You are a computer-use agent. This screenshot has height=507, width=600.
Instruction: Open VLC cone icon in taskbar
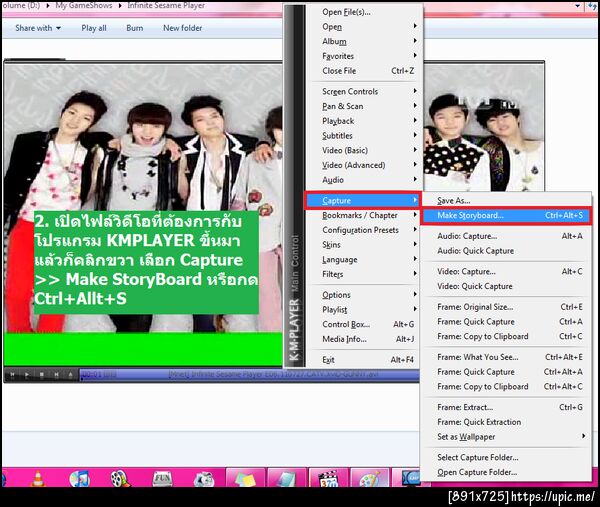38,478
